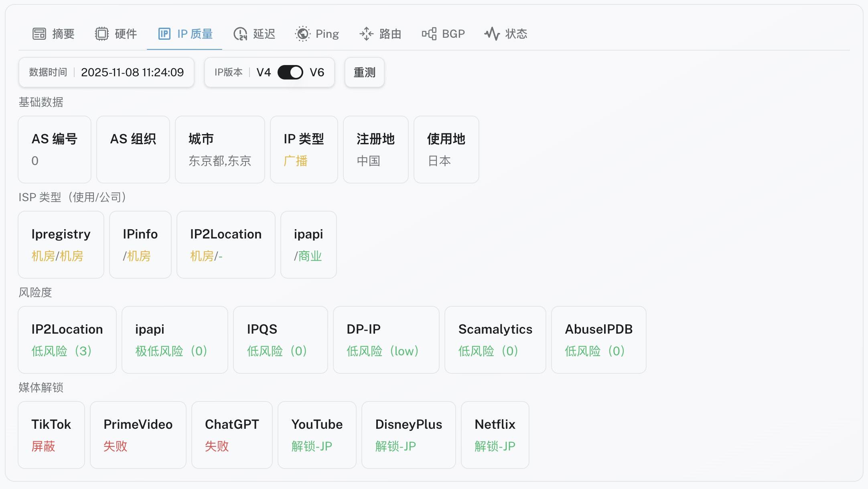Select the V4 label

(264, 72)
